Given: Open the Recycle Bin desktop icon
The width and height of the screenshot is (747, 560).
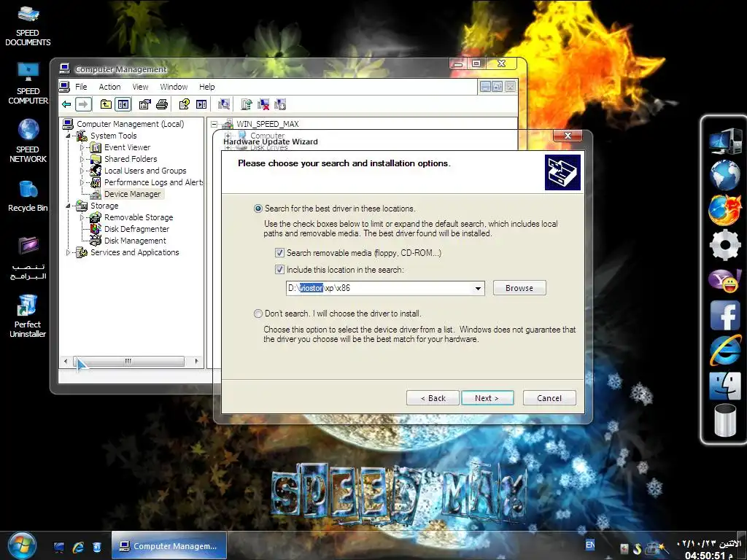Looking at the screenshot, I should tap(28, 195).
